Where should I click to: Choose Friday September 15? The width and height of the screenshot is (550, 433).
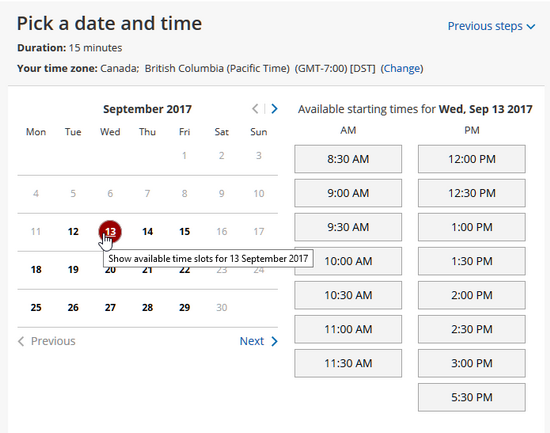click(185, 232)
